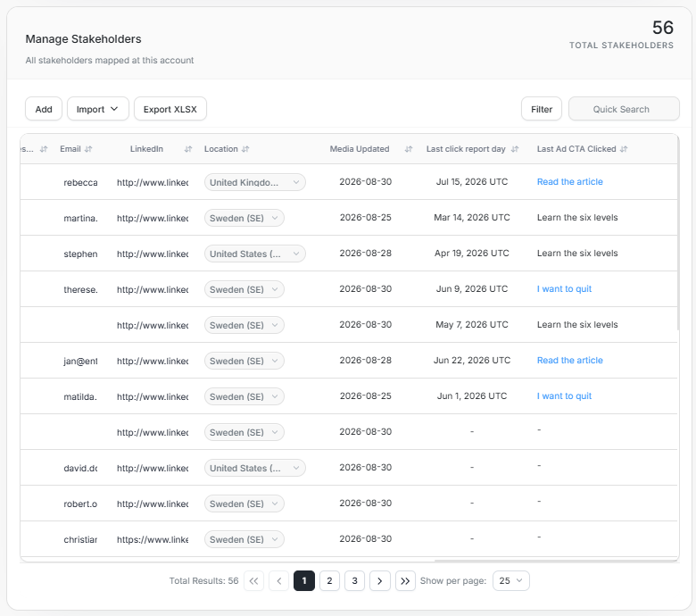The image size is (696, 616).
Task: Open the Import dropdown
Action: click(97, 109)
